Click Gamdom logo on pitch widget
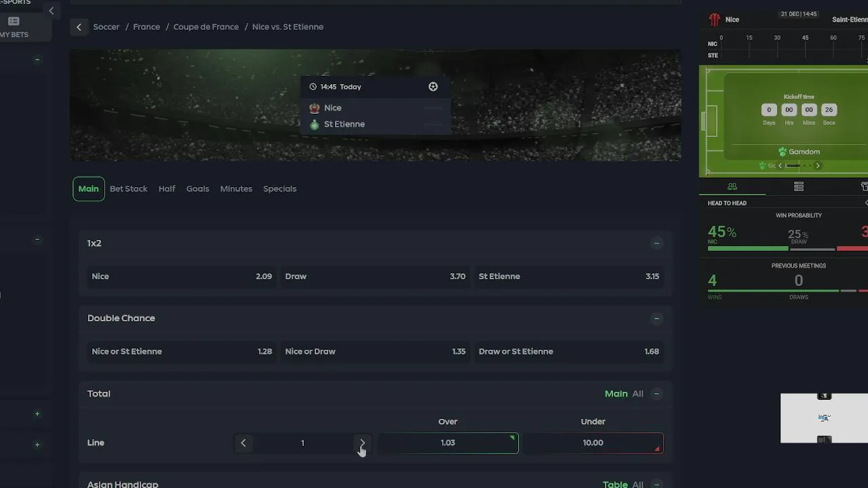This screenshot has height=488, width=868. pos(799,152)
